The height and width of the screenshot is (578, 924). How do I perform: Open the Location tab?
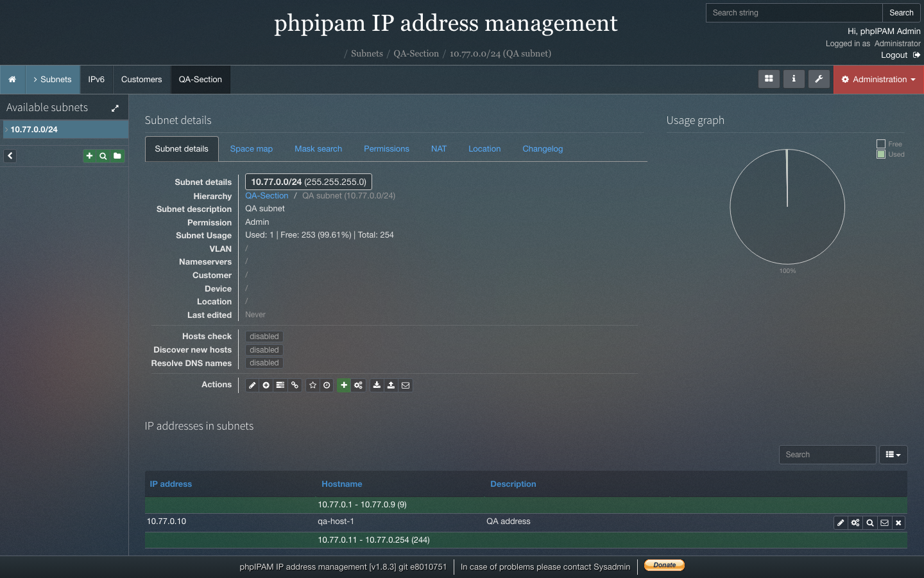484,149
